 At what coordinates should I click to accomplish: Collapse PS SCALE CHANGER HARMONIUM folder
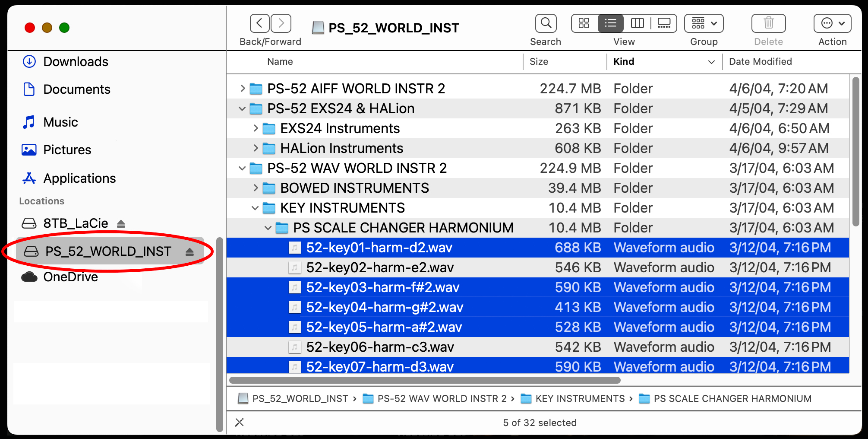point(268,228)
